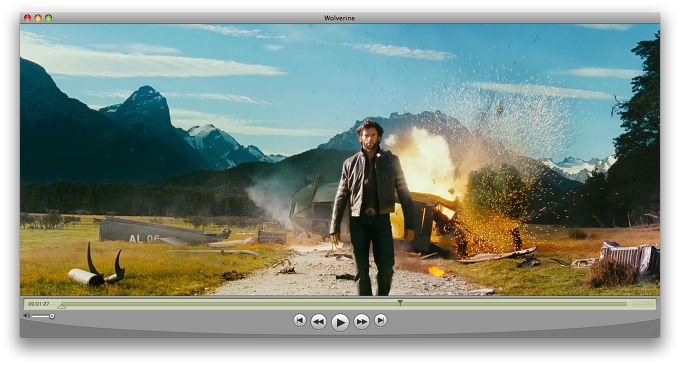Screen dimensions: 680x365
Task: Click the playhead marker on the timeline
Action: click(400, 302)
